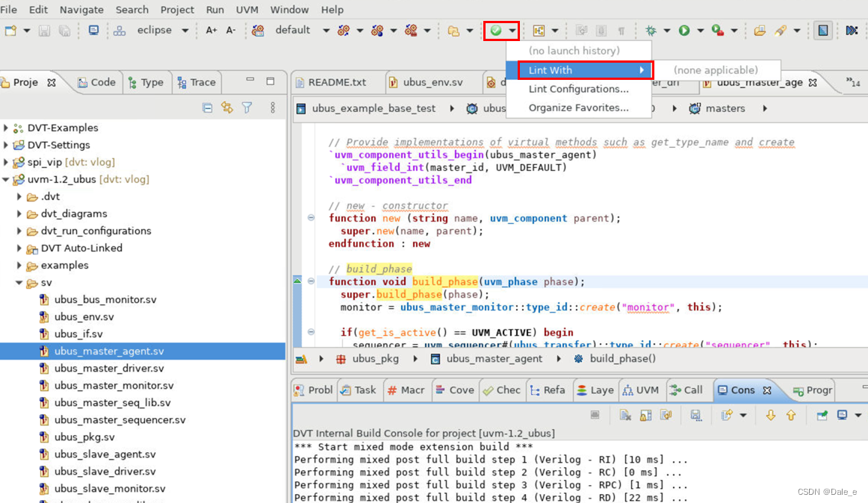Click the Debug bug icon
Image resolution: width=868 pixels, height=503 pixels.
(651, 31)
